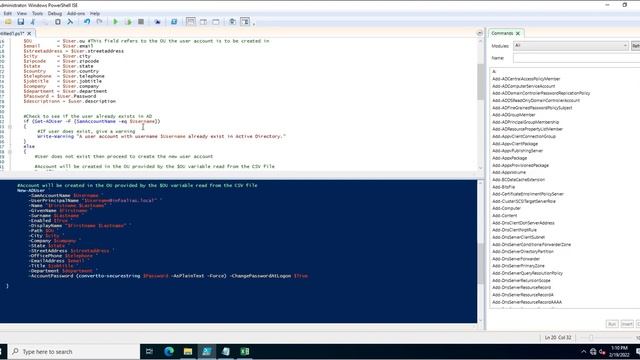
Task: Click the network globe tray icon
Action: (x=593, y=352)
